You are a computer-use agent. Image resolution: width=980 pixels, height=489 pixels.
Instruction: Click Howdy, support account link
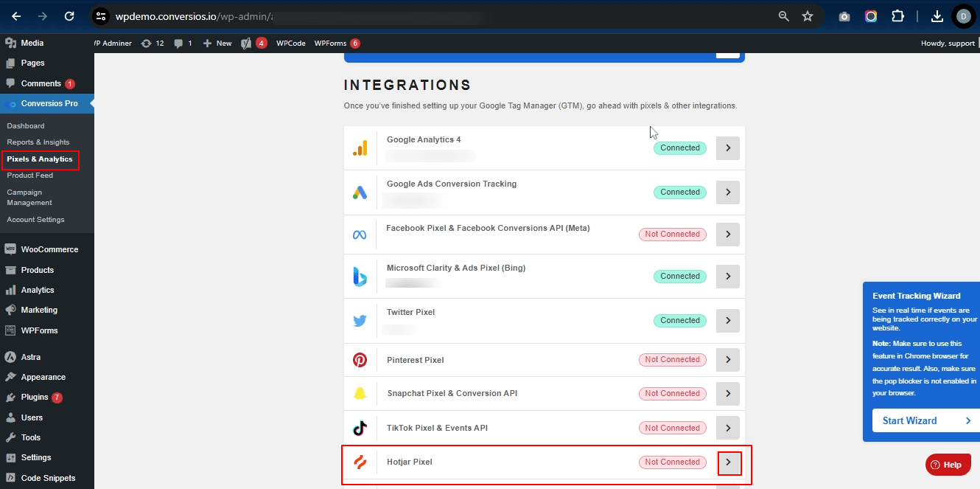click(948, 44)
